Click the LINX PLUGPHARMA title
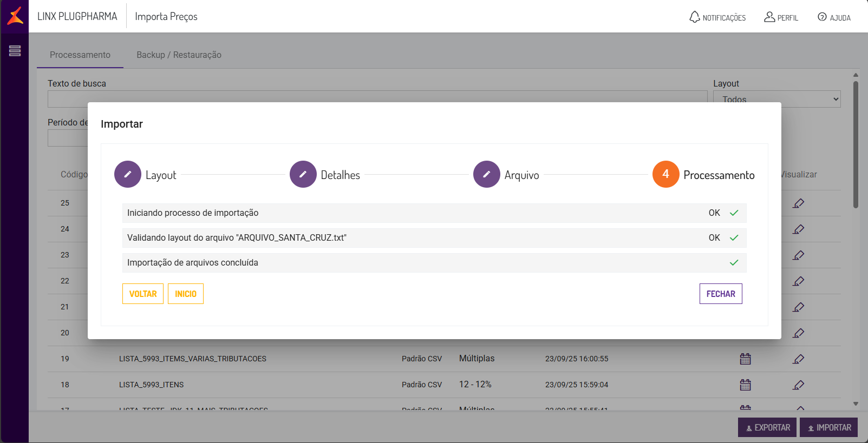 click(x=77, y=16)
